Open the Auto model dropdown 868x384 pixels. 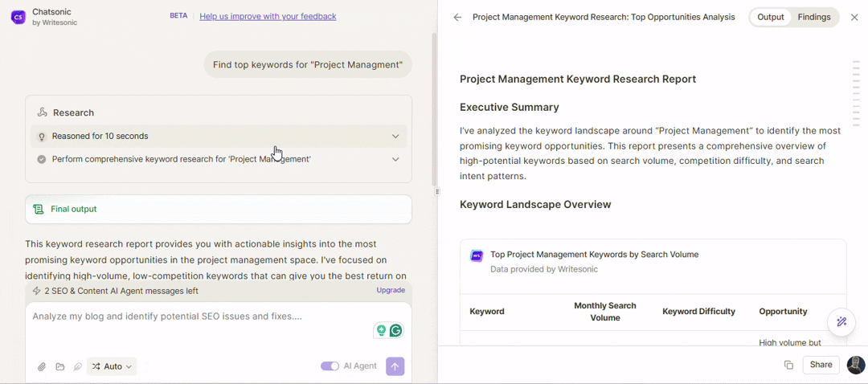(112, 366)
